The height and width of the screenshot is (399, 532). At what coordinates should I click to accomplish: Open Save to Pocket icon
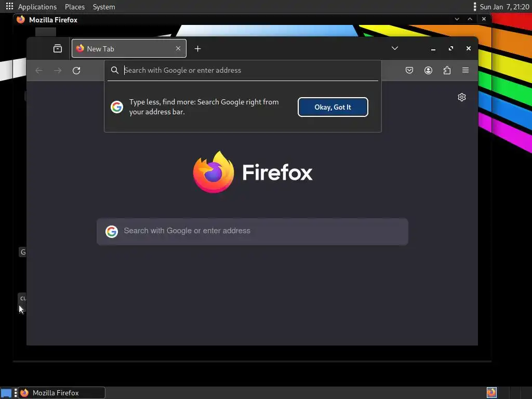(x=409, y=70)
